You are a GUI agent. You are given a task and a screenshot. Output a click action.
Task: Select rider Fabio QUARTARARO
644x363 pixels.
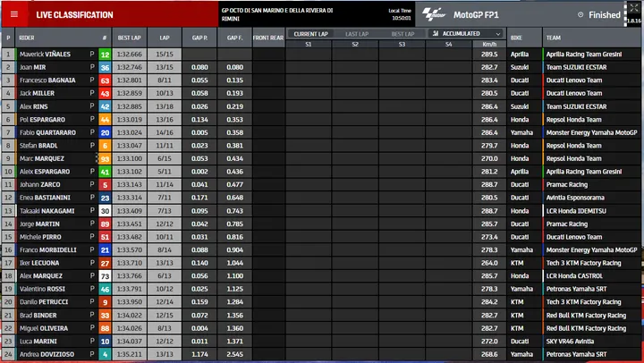pyautogui.click(x=47, y=132)
